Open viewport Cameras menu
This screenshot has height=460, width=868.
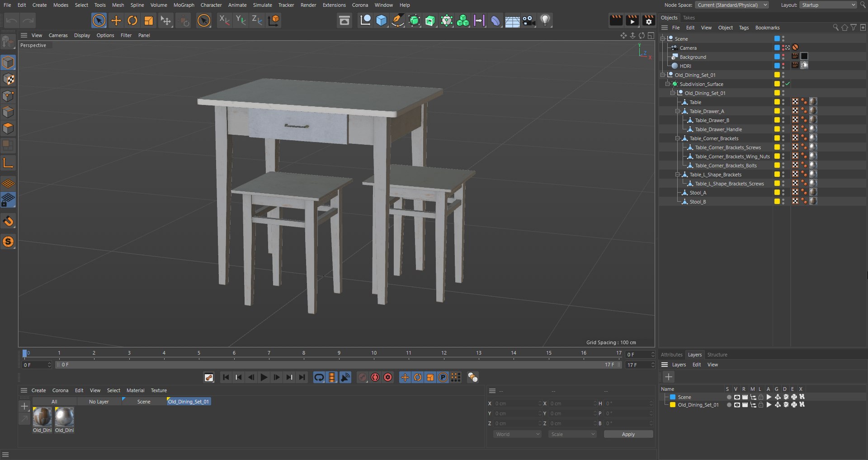58,35
